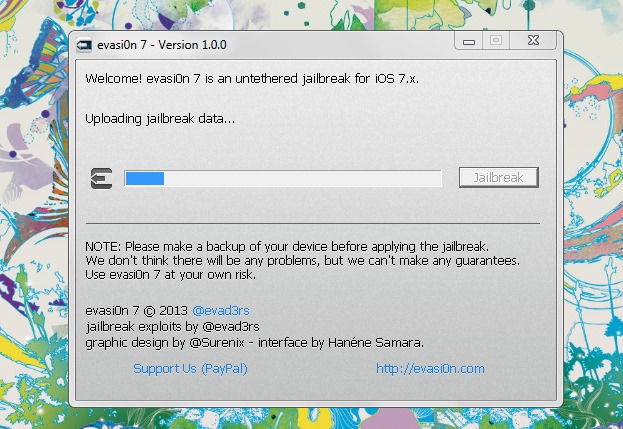Click the disabled maximize window button

click(x=496, y=41)
